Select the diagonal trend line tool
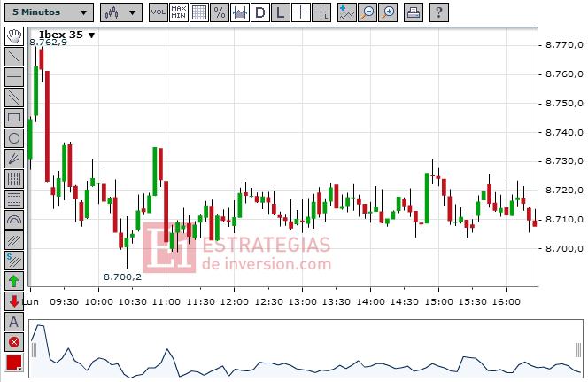The image size is (588, 382). [14, 57]
